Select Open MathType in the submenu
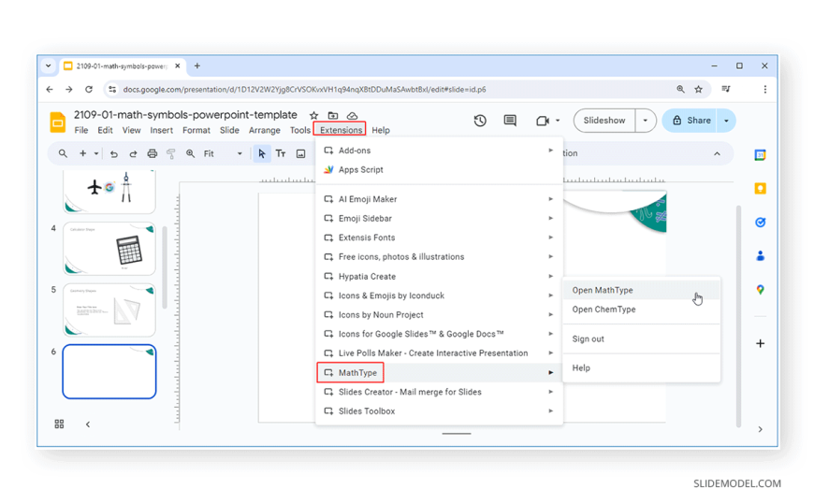The height and width of the screenshot is (504, 814). point(642,290)
